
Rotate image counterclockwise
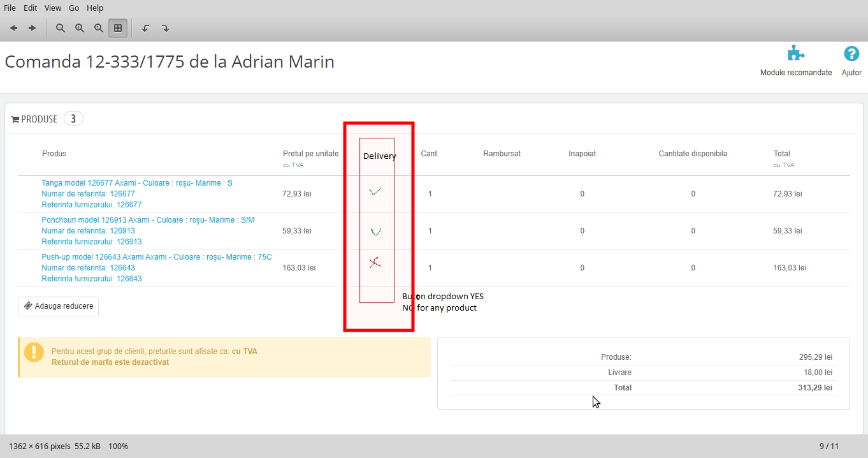tap(146, 28)
